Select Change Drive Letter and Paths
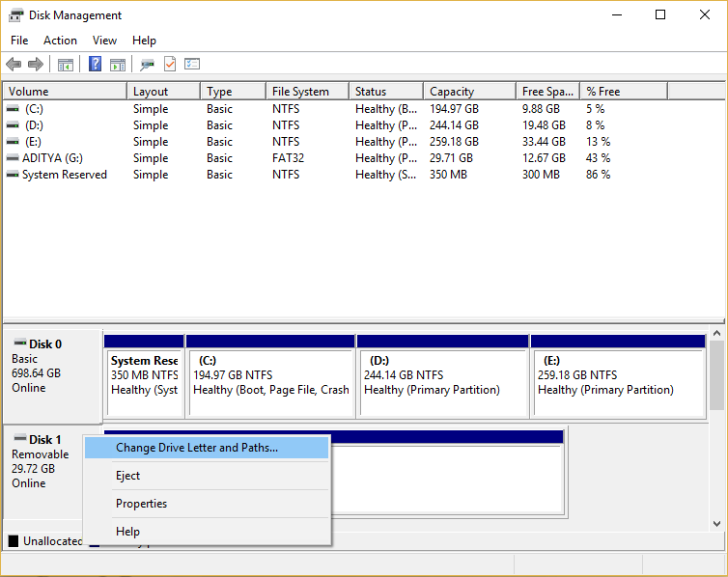 point(197,448)
